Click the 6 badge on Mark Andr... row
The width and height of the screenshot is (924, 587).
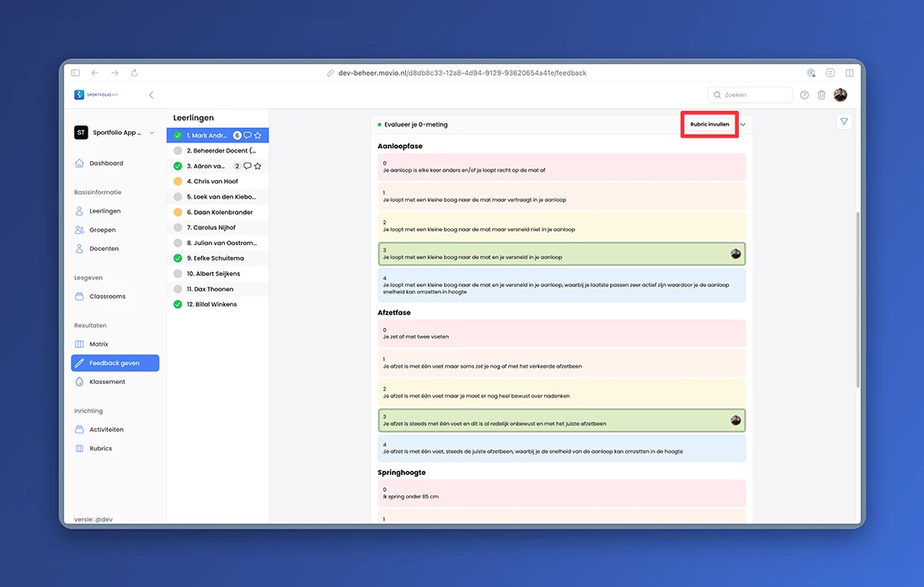(237, 136)
